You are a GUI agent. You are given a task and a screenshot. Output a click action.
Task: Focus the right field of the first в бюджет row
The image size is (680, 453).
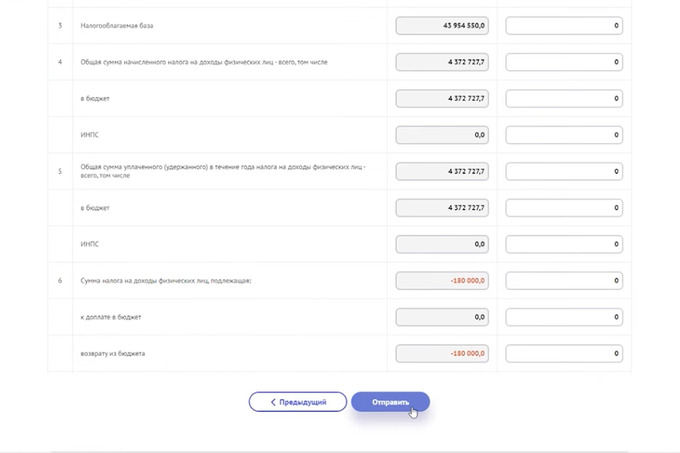tap(564, 98)
